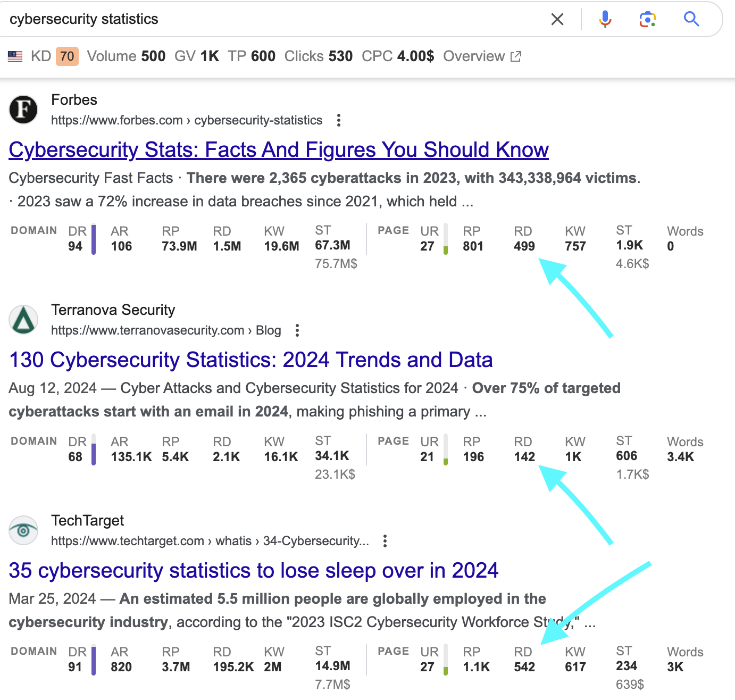The image size is (735, 700).
Task: Click the terranovasecurity.com URL breadcrumb
Action: point(166,330)
